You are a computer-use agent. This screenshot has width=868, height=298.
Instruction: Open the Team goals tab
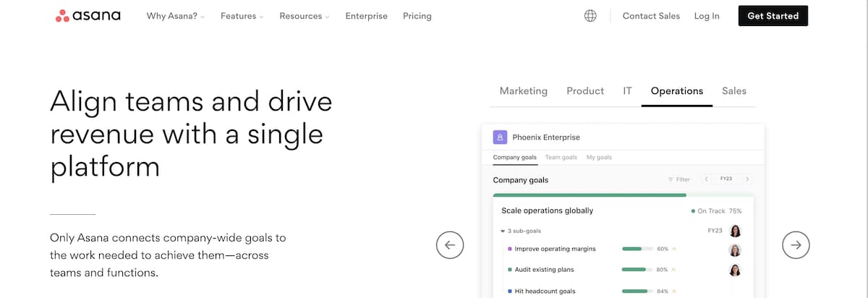pyautogui.click(x=561, y=157)
